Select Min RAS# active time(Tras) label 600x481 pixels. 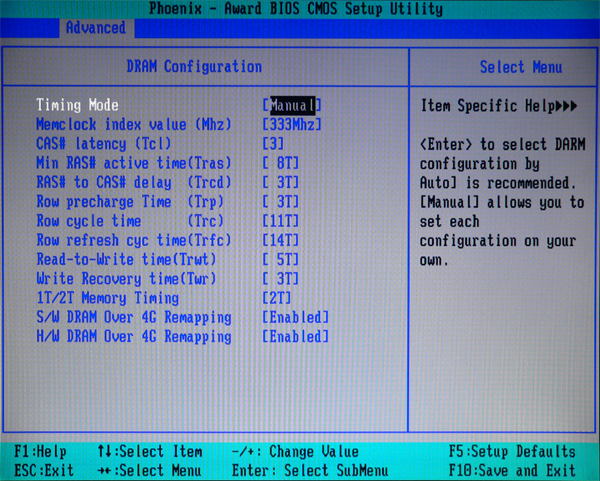[x=134, y=163]
